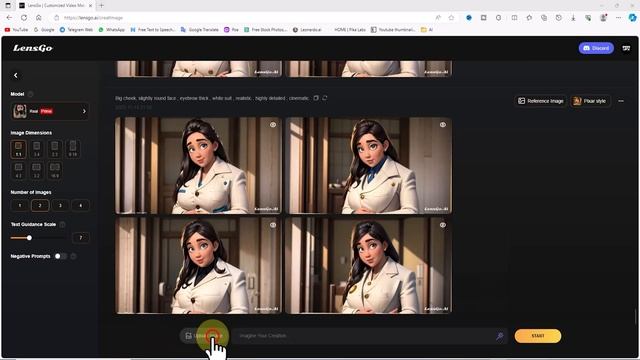Click the Text Guidance Scale info icon
Image resolution: width=640 pixels, height=360 pixels.
pyautogui.click(x=62, y=224)
